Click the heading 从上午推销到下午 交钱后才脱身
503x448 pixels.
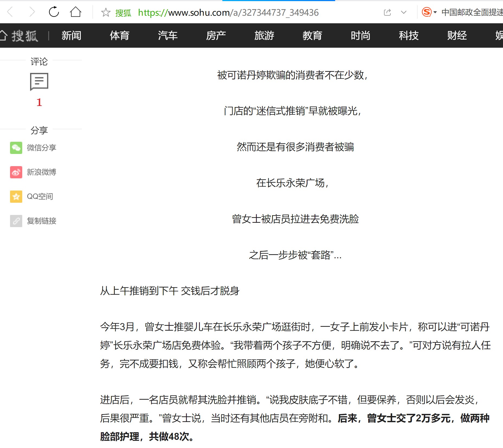point(170,291)
